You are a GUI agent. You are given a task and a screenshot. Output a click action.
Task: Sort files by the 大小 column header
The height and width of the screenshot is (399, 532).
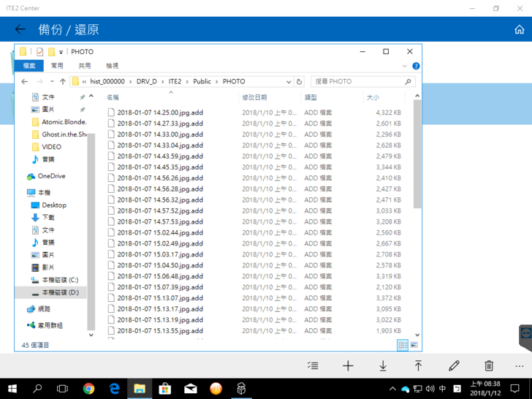click(x=373, y=97)
